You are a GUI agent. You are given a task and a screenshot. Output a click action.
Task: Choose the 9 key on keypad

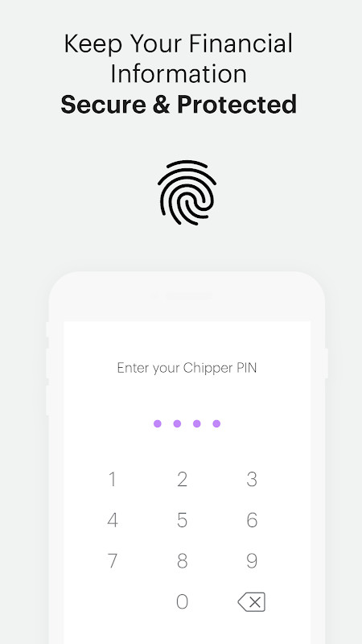[x=252, y=560]
